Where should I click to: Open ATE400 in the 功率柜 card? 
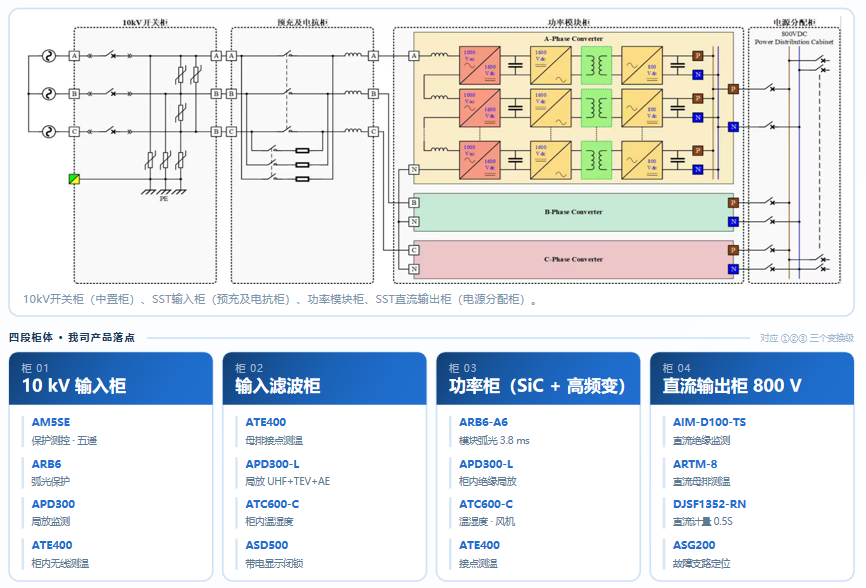(x=479, y=545)
